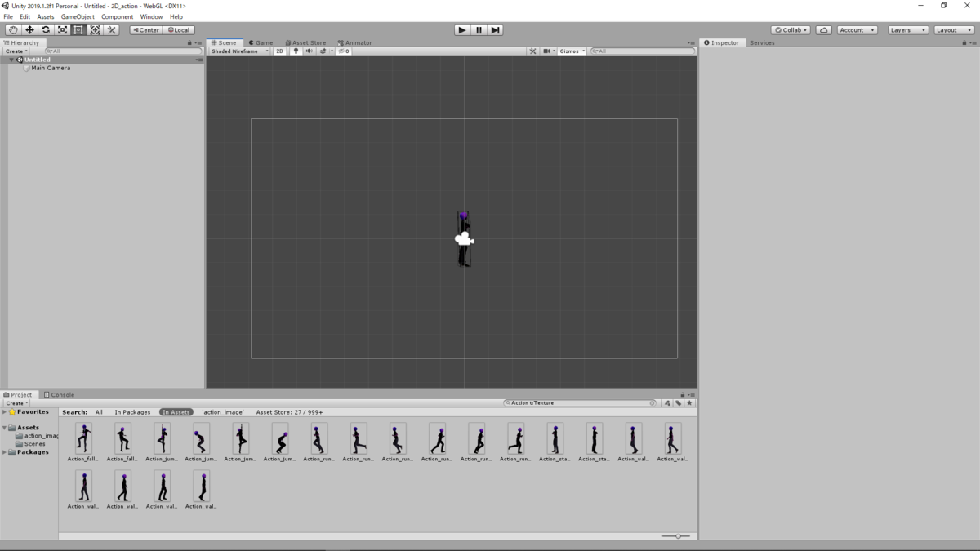Select the Rotate tool
980x551 pixels.
(x=46, y=30)
